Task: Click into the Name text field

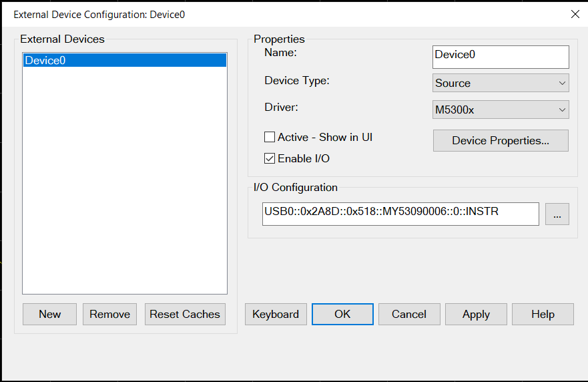Action: [x=500, y=57]
